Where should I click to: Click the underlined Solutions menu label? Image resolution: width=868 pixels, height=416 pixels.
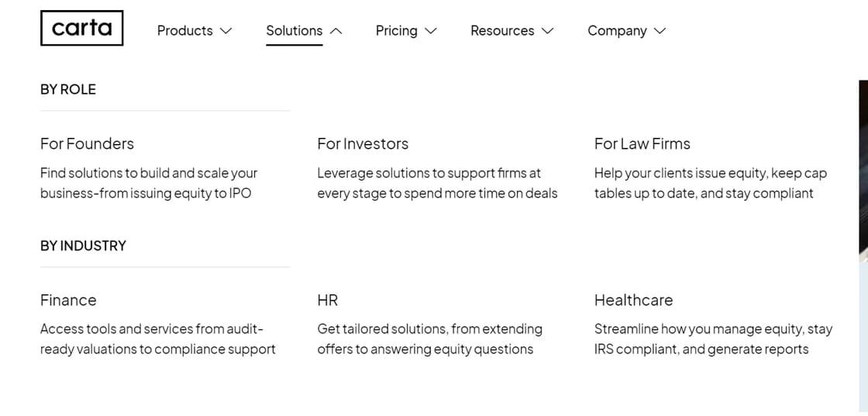click(x=294, y=31)
